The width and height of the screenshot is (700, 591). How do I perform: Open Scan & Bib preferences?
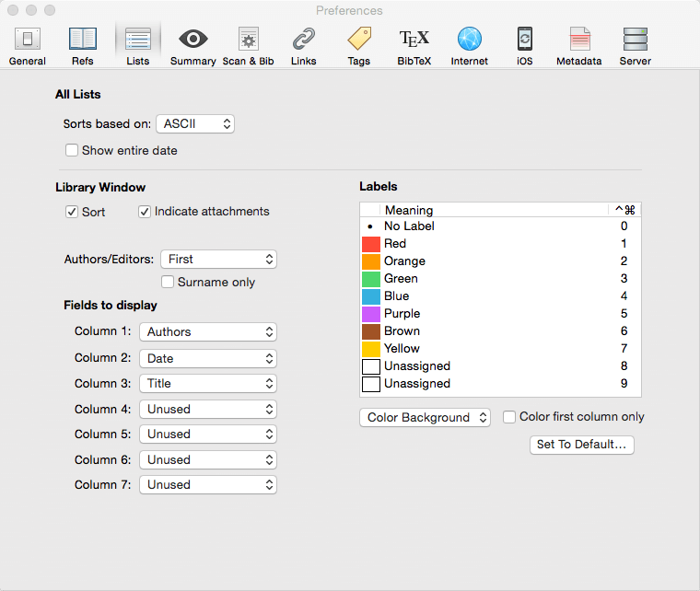coord(248,46)
